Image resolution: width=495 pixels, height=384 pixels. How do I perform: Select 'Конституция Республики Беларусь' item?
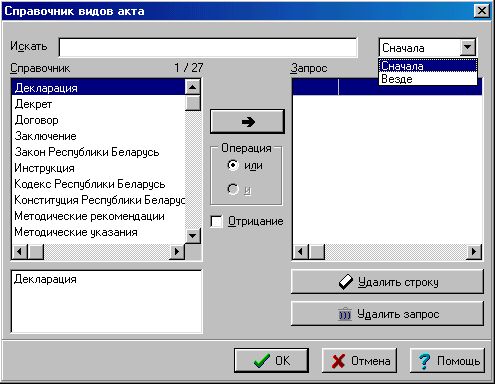tap(98, 200)
